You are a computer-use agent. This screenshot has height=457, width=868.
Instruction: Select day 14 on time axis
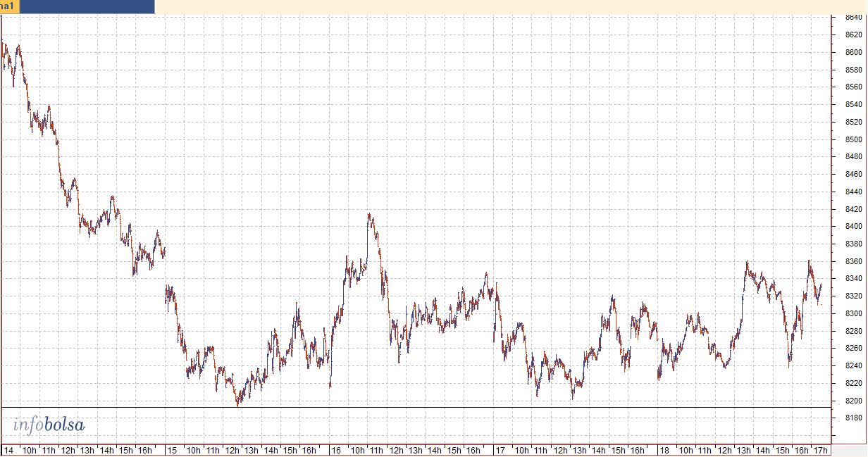[x=8, y=450]
